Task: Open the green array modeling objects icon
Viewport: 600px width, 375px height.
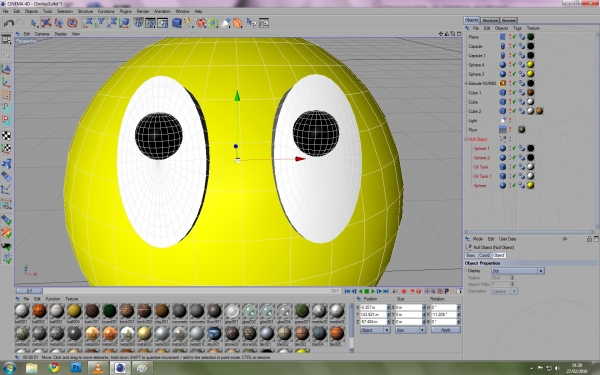Action: (x=213, y=23)
